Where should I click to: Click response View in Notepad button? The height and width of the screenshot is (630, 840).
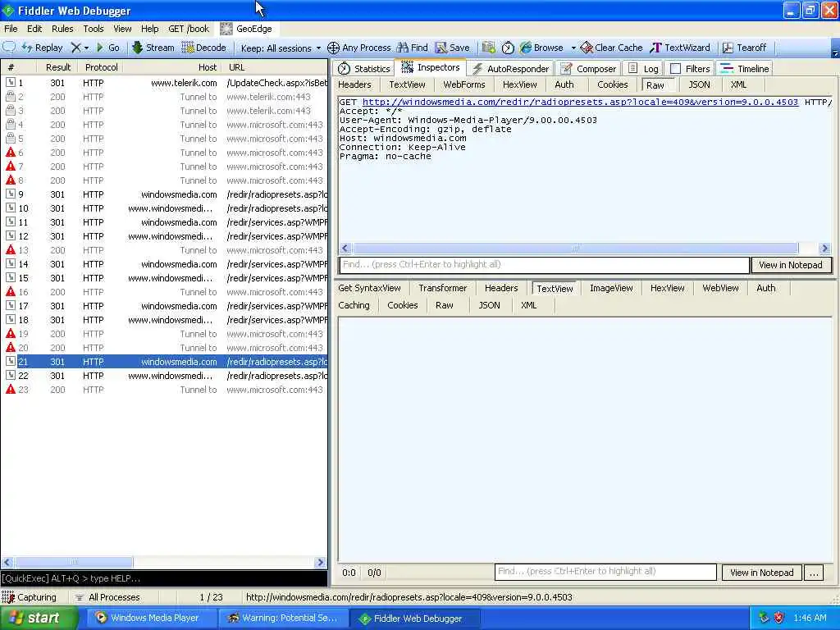761,573
